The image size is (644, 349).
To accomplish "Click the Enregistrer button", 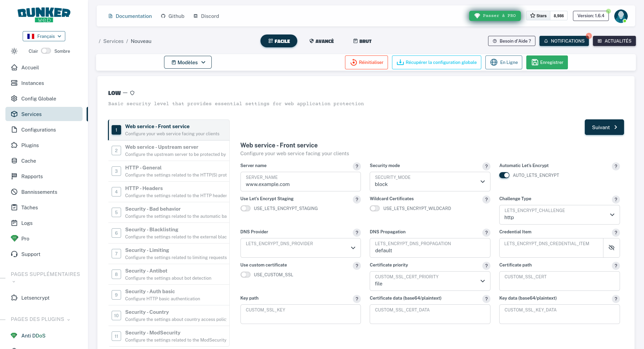I will [x=547, y=62].
